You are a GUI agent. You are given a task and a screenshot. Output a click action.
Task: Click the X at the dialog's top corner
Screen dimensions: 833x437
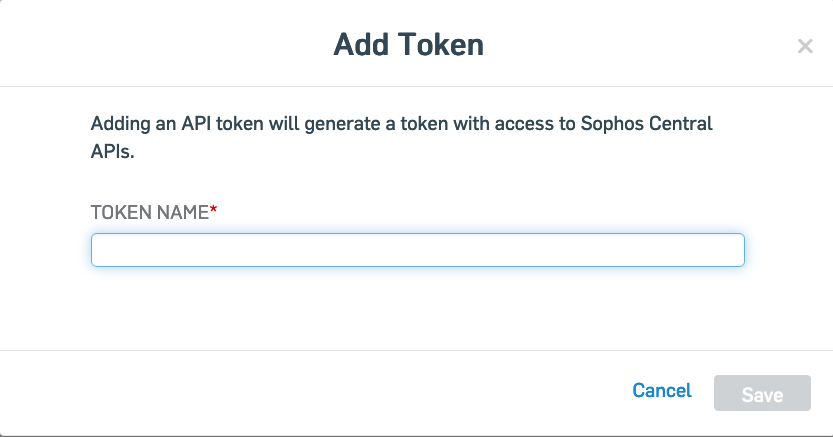(805, 46)
